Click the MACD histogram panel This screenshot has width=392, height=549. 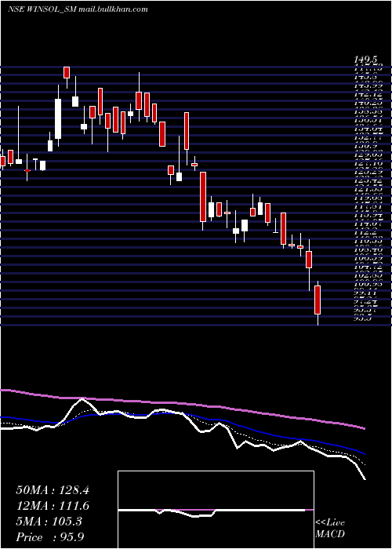point(216,510)
